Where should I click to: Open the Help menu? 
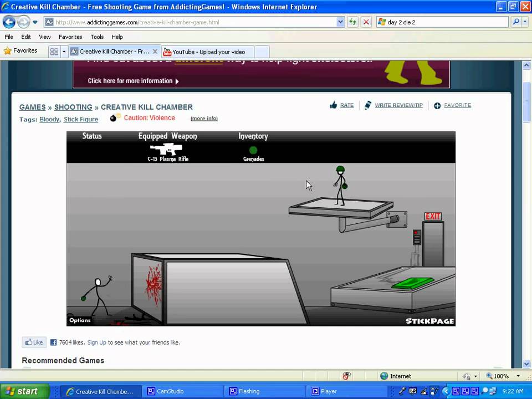pyautogui.click(x=117, y=37)
